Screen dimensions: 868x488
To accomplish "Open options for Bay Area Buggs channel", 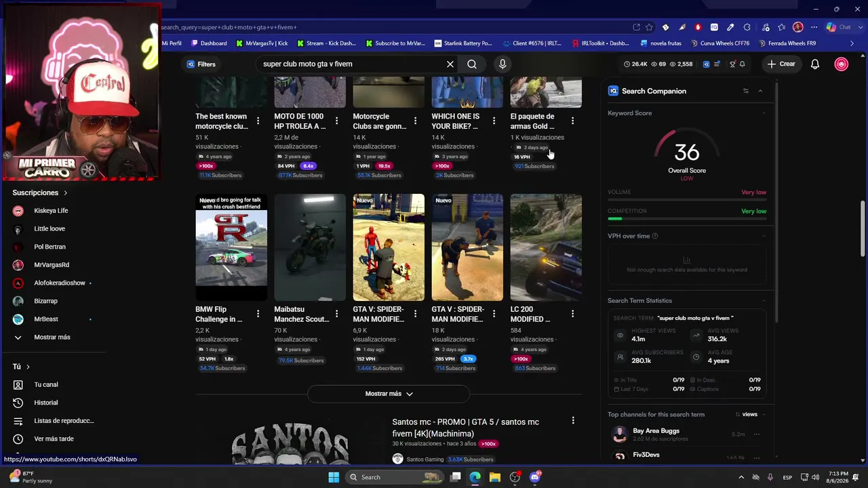I will [x=757, y=434].
